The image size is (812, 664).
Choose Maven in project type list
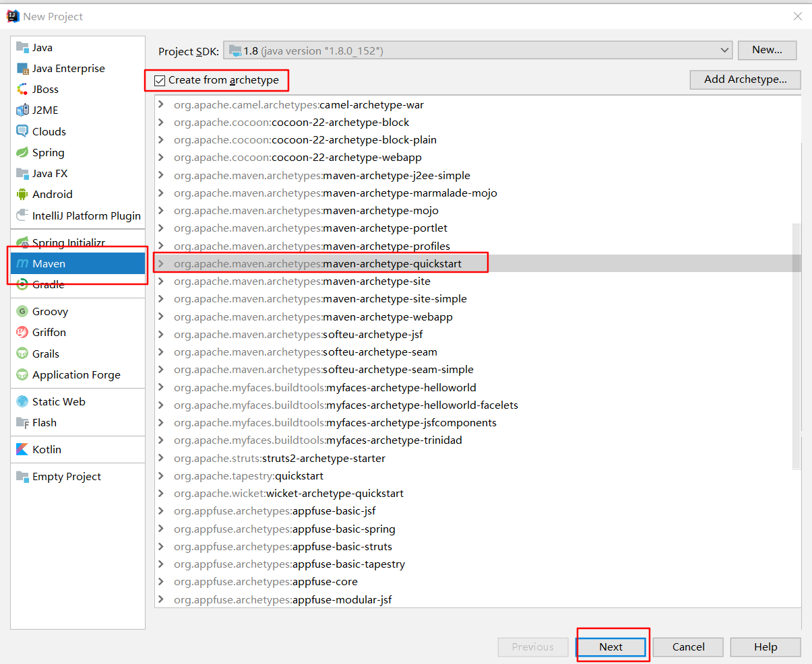click(x=78, y=264)
